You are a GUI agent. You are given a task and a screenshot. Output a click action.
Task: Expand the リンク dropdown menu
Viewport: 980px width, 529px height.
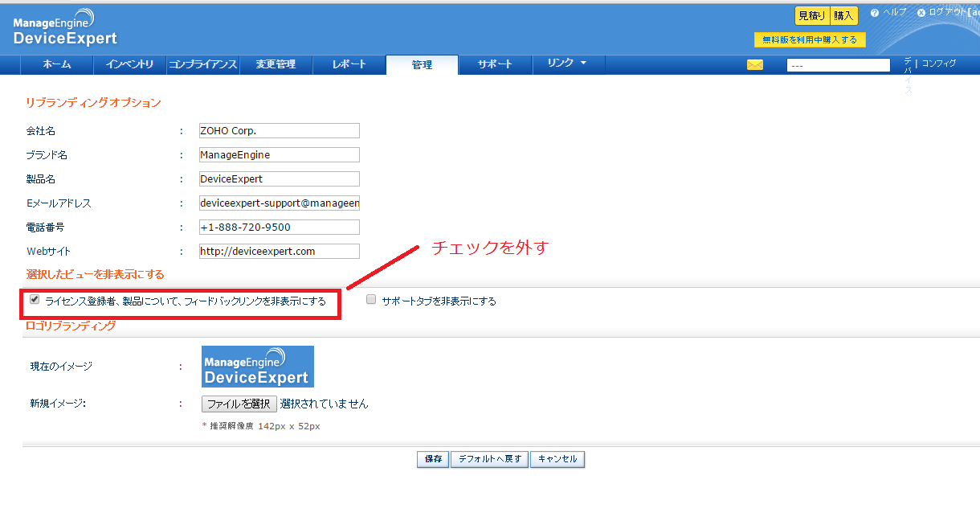pyautogui.click(x=568, y=64)
